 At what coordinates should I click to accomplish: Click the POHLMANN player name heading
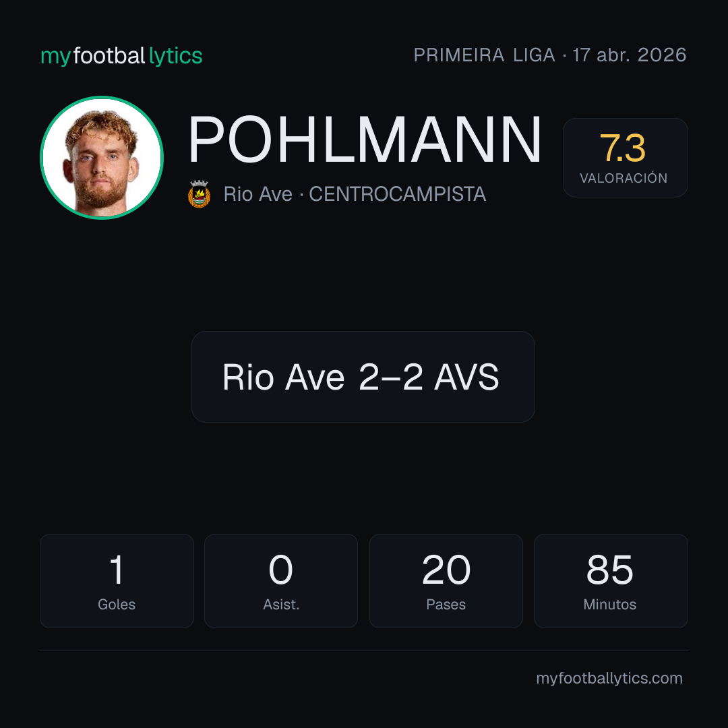pos(365,140)
